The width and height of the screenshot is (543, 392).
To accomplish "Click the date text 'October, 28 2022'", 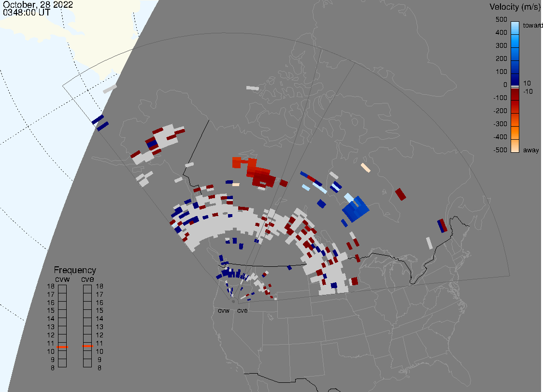I will pyautogui.click(x=38, y=4).
